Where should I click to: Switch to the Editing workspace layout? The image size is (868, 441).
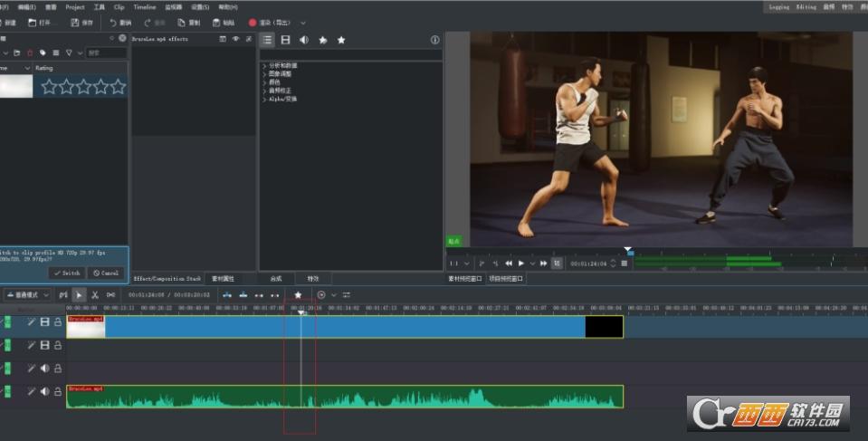pyautogui.click(x=806, y=7)
